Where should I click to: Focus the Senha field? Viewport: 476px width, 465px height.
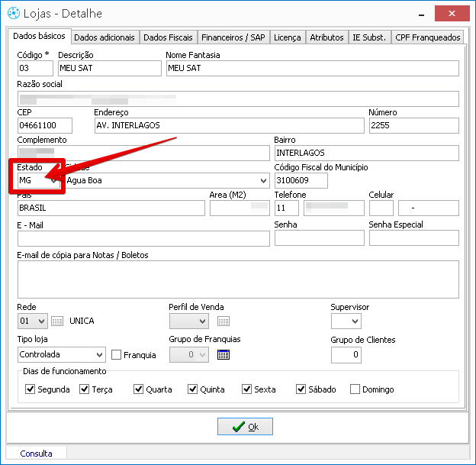(x=320, y=237)
